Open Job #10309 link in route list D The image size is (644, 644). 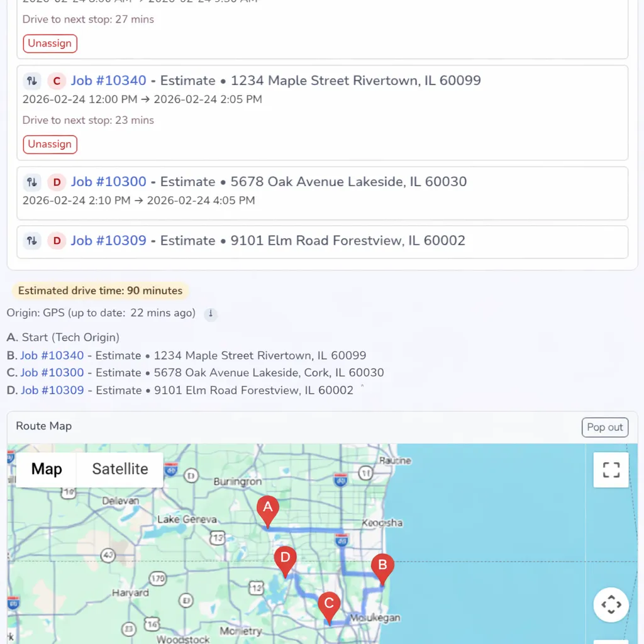coord(52,390)
